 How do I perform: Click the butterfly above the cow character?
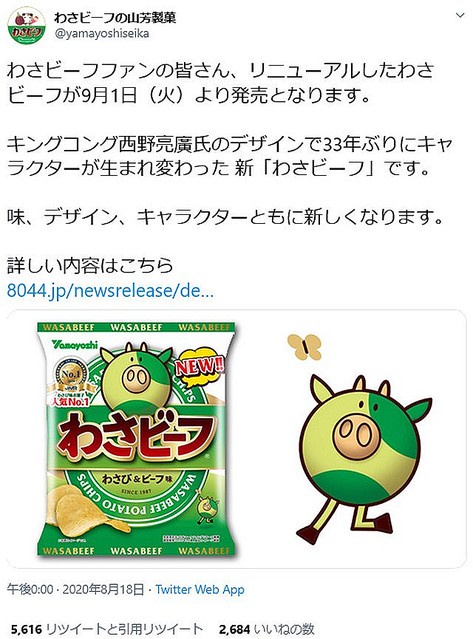(304, 346)
